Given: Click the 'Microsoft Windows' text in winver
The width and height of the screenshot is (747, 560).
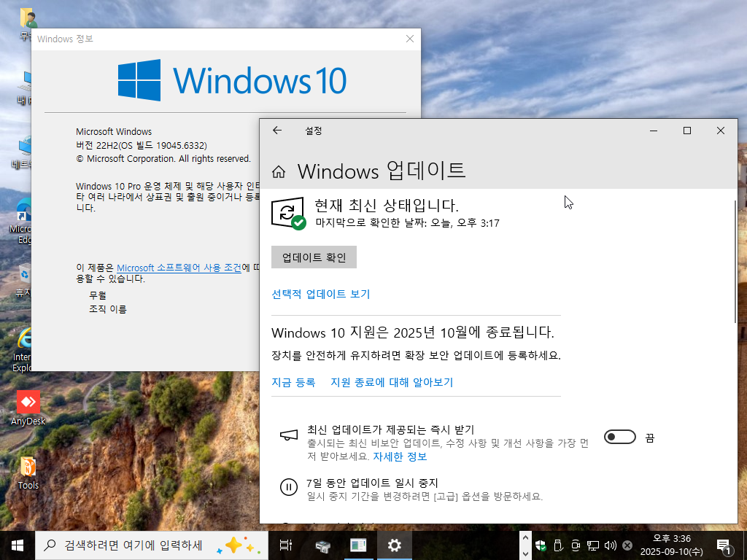Looking at the screenshot, I should point(114,131).
